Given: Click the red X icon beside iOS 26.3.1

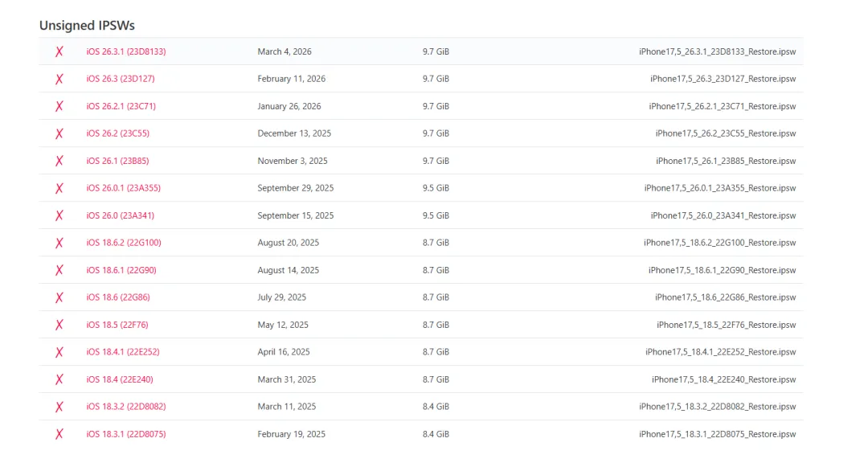Looking at the screenshot, I should point(59,51).
